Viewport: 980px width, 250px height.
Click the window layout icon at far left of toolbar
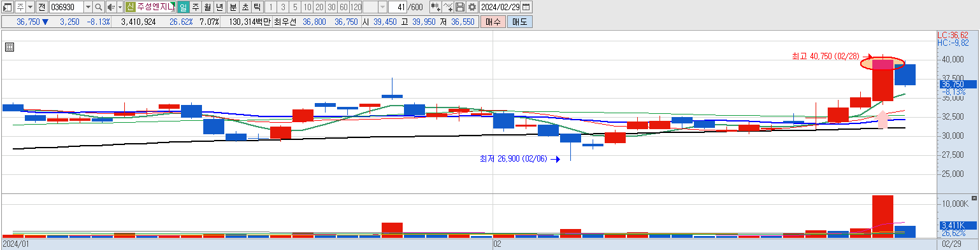(8, 8)
